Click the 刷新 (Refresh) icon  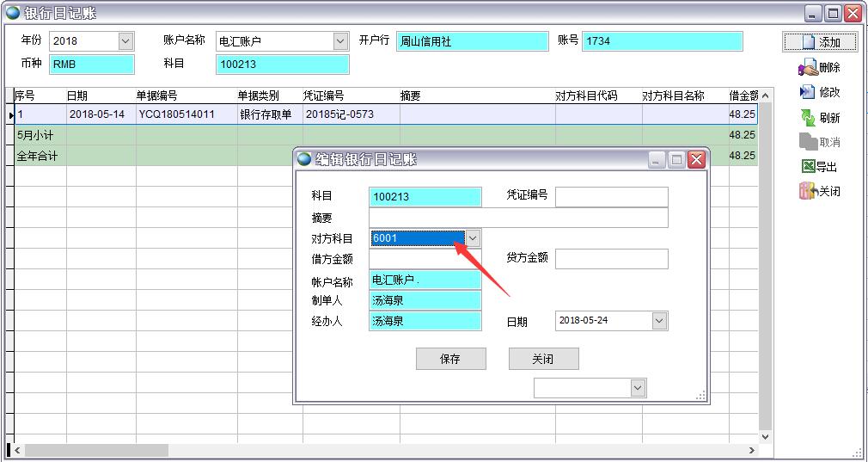808,118
